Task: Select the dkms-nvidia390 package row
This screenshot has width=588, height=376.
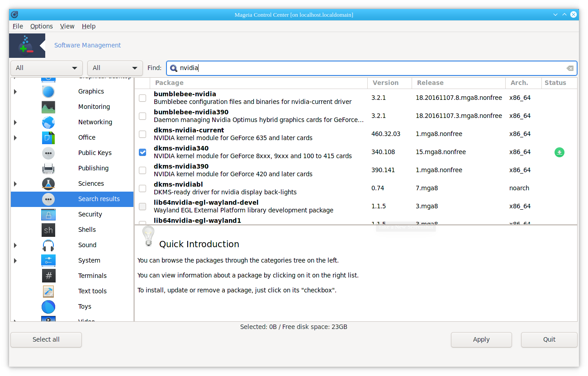Action: pos(356,170)
